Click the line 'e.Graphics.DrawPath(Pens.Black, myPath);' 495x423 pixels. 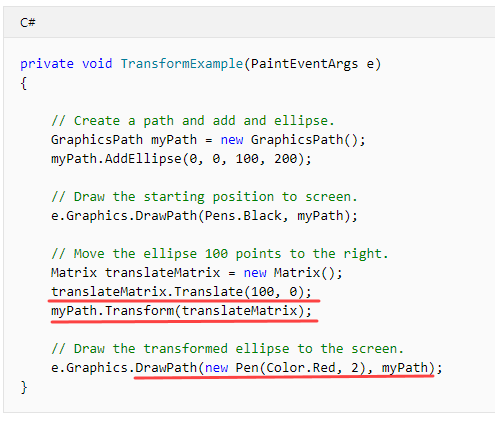(x=204, y=216)
